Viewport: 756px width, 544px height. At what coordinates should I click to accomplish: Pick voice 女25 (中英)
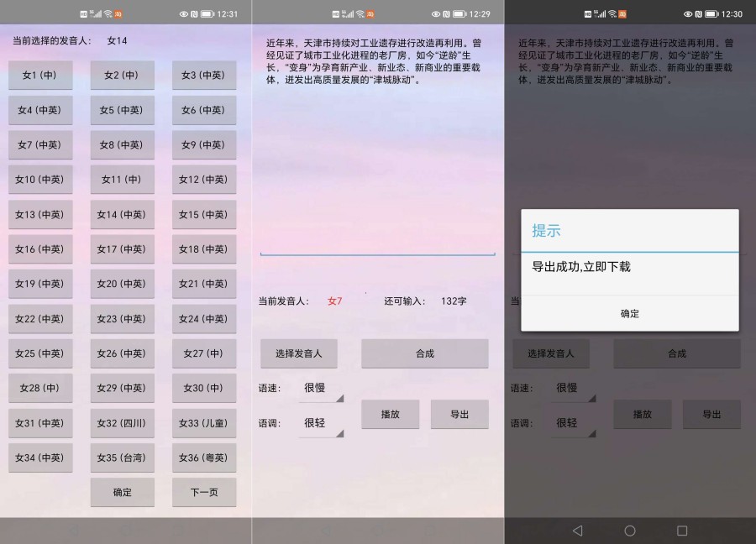[40, 353]
